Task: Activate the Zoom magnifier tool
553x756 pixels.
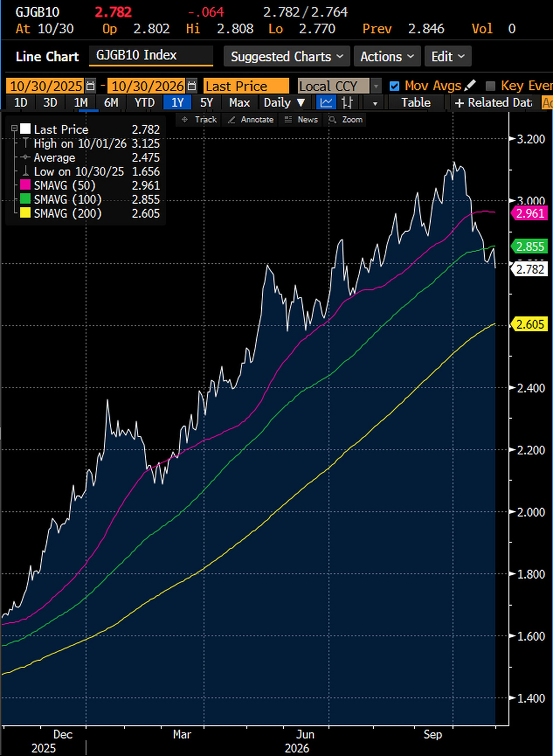Action: (x=346, y=120)
